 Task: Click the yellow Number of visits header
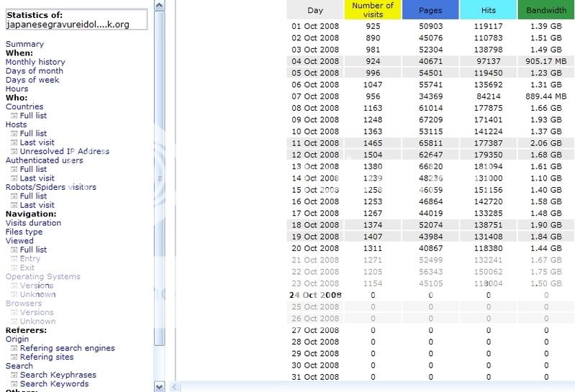coord(372,10)
